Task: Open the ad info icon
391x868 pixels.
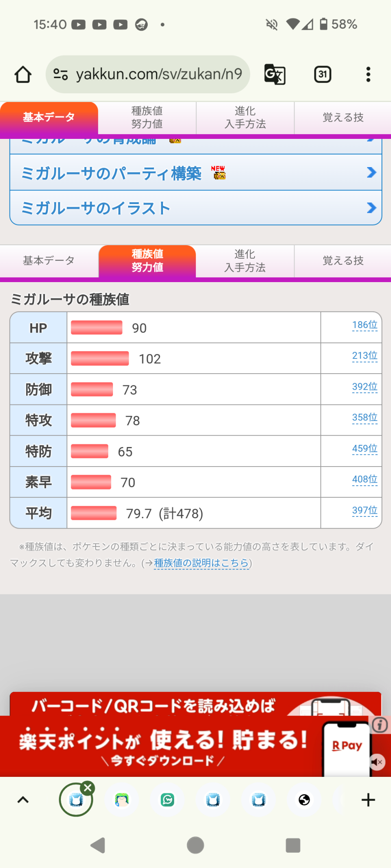Action: [x=380, y=725]
